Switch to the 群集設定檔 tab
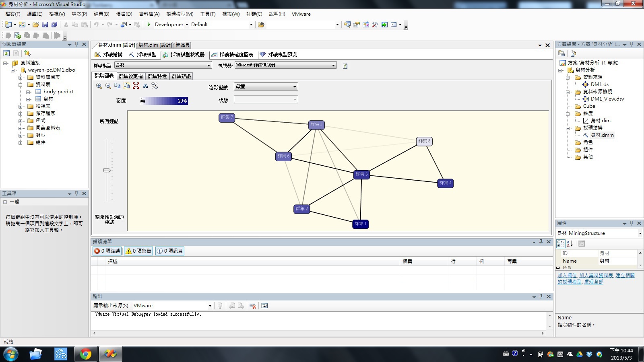This screenshot has width=644, height=362. 130,76
